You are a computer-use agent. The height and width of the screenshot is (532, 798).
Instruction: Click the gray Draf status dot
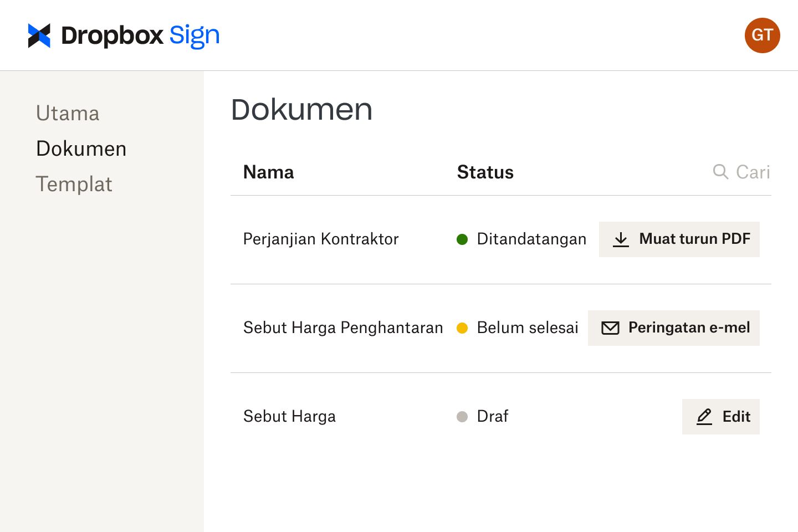click(462, 417)
